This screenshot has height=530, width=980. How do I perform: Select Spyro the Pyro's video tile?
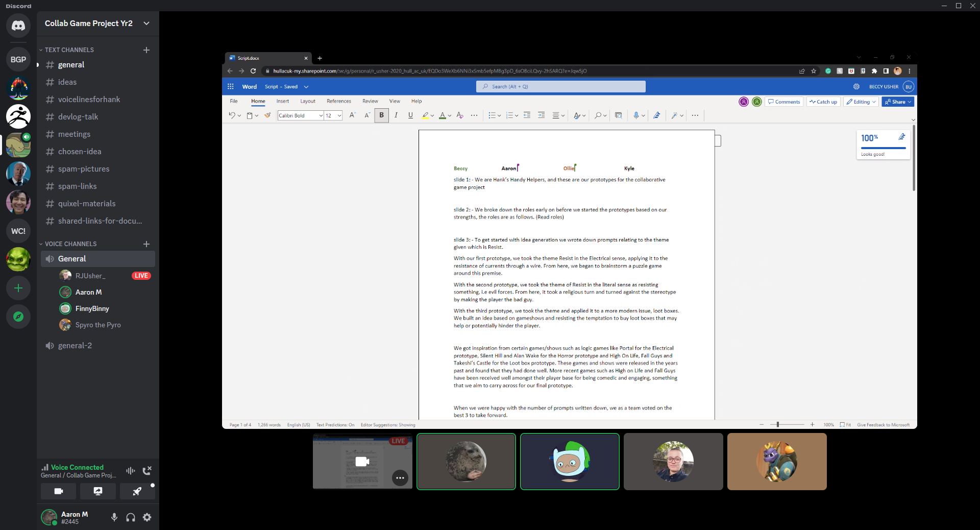click(776, 462)
